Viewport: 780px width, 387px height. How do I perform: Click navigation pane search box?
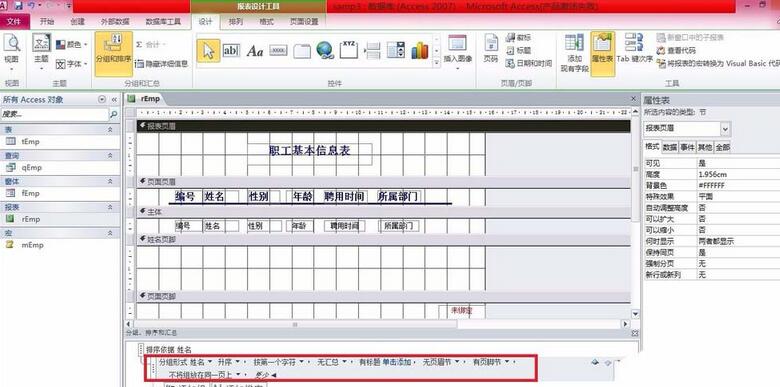55,114
